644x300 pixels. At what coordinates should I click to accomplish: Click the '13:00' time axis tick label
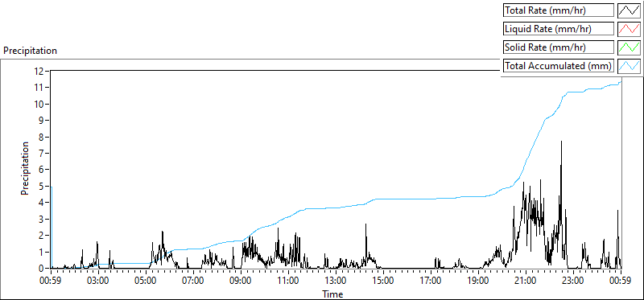coord(336,282)
